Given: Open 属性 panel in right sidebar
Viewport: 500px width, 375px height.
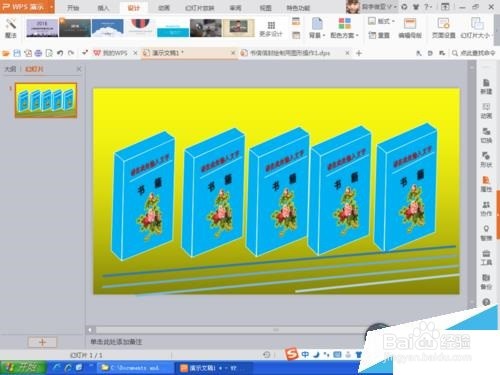Looking at the screenshot, I should (486, 184).
